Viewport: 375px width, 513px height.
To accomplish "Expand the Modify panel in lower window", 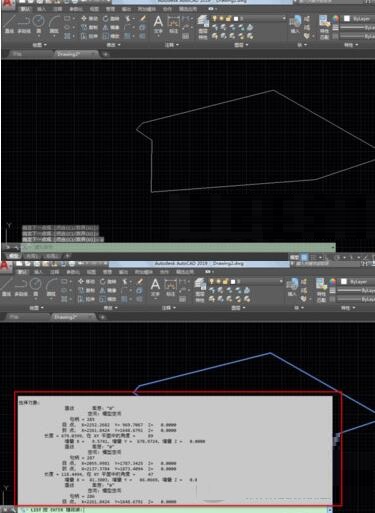I will 110,308.
